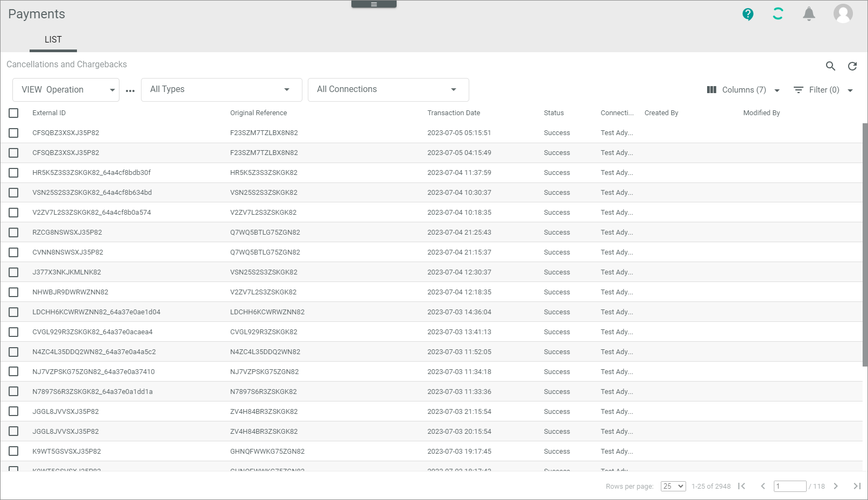Refresh the payments list with reload icon
The width and height of the screenshot is (868, 500).
pos(852,66)
